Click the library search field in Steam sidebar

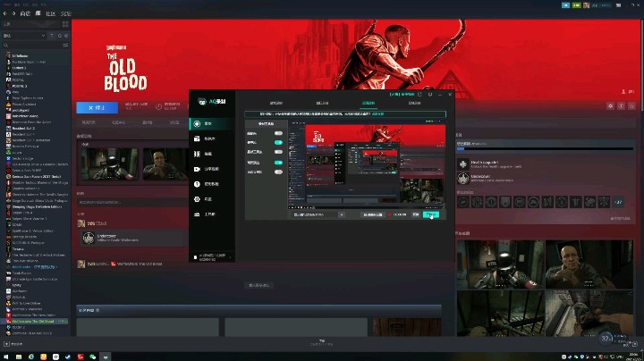(x=32, y=45)
